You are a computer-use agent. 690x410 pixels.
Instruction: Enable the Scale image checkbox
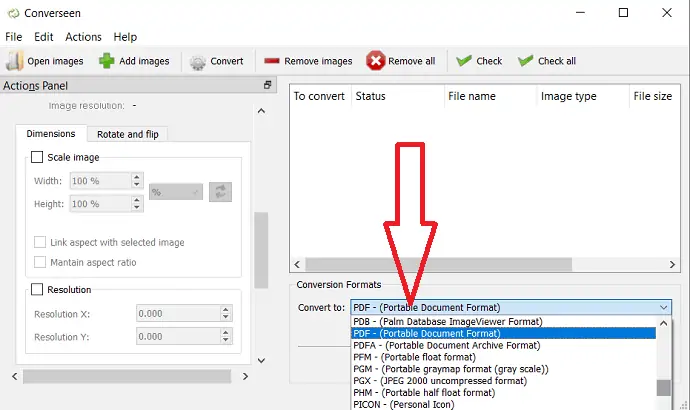pyautogui.click(x=37, y=157)
